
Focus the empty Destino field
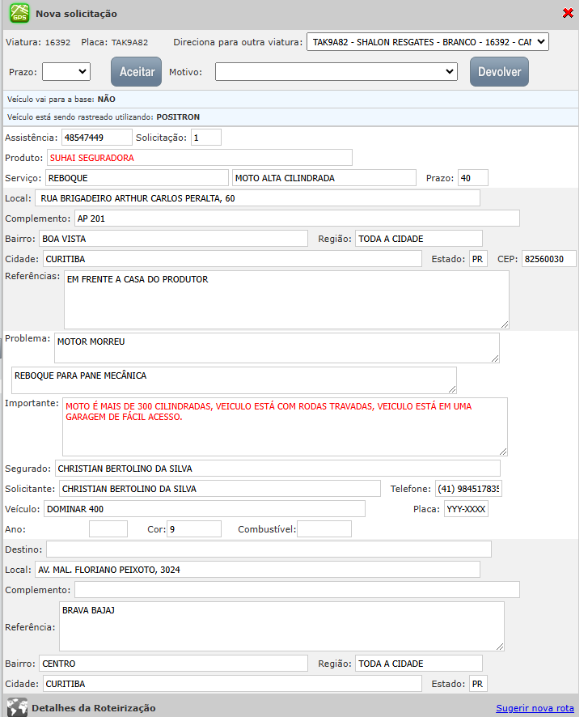pos(269,550)
